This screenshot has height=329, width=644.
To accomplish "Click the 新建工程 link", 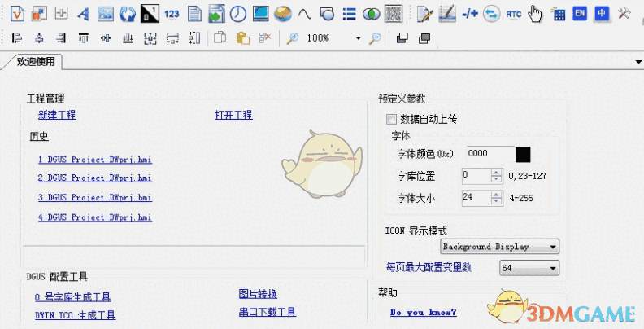I will click(56, 115).
